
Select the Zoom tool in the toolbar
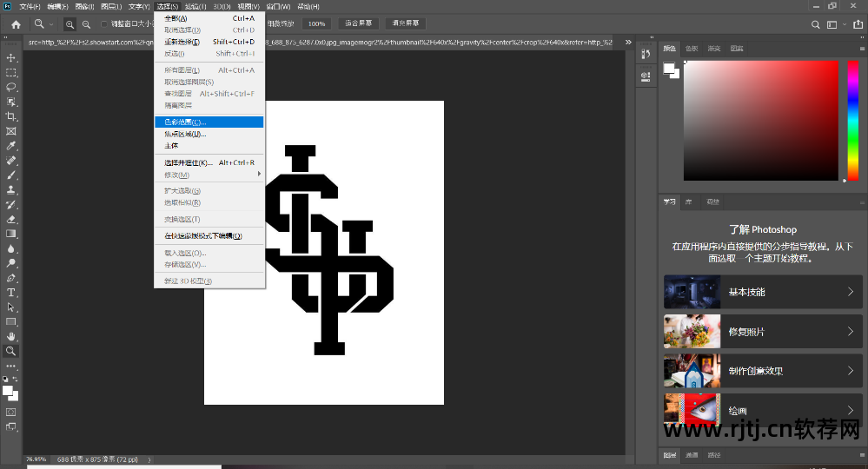pos(11,351)
